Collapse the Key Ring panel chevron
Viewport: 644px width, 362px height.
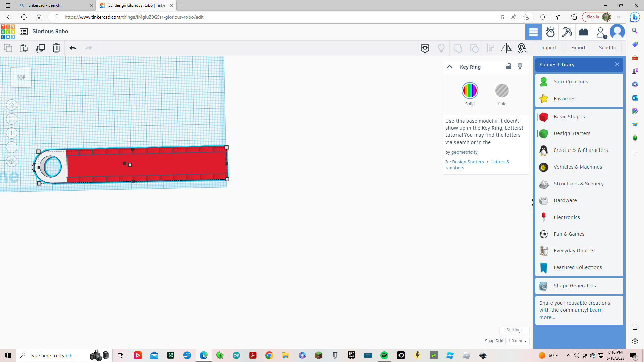click(x=450, y=66)
